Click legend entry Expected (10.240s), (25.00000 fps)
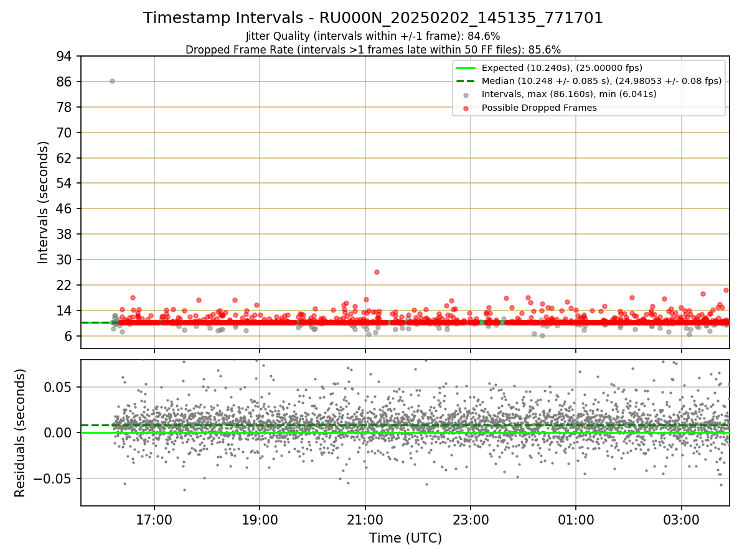 562,68
